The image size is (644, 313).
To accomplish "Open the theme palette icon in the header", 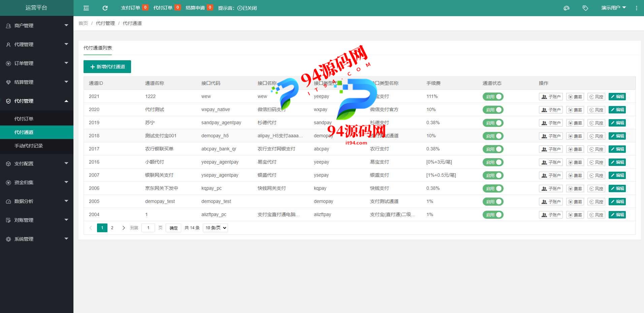I will [x=567, y=8].
